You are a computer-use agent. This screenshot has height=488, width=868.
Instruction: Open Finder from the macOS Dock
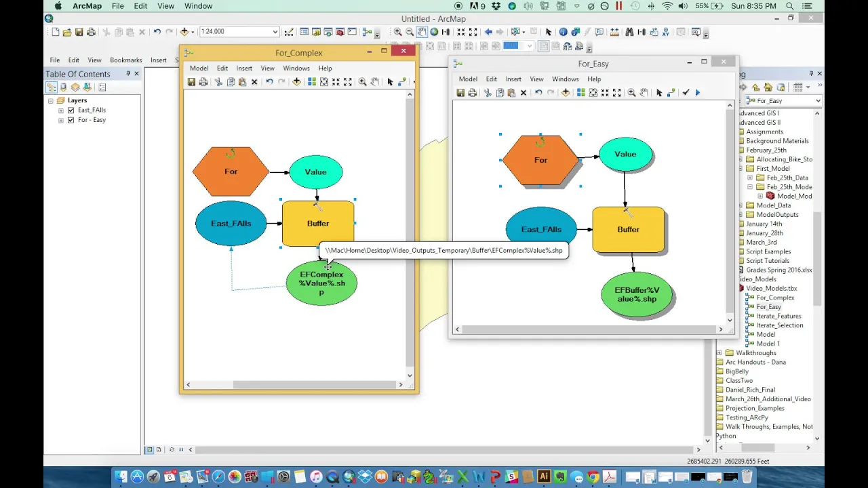tap(121, 477)
